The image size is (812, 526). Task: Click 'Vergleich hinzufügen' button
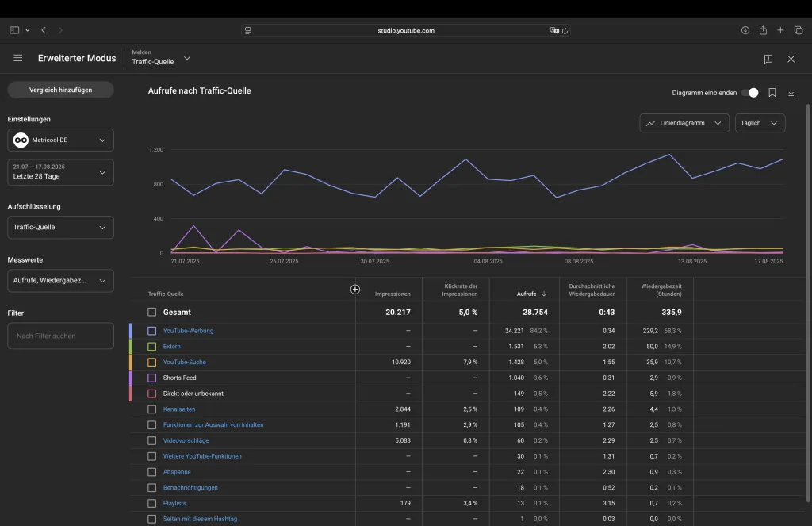(60, 90)
